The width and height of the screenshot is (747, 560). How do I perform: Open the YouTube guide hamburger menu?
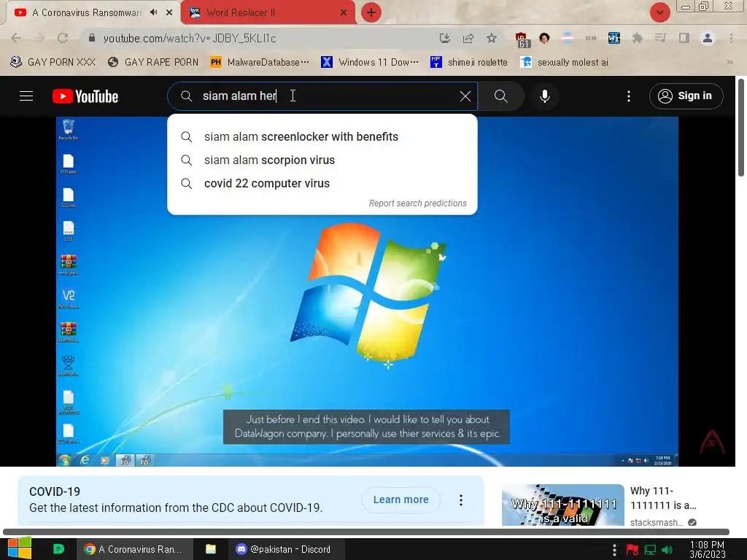pyautogui.click(x=26, y=96)
